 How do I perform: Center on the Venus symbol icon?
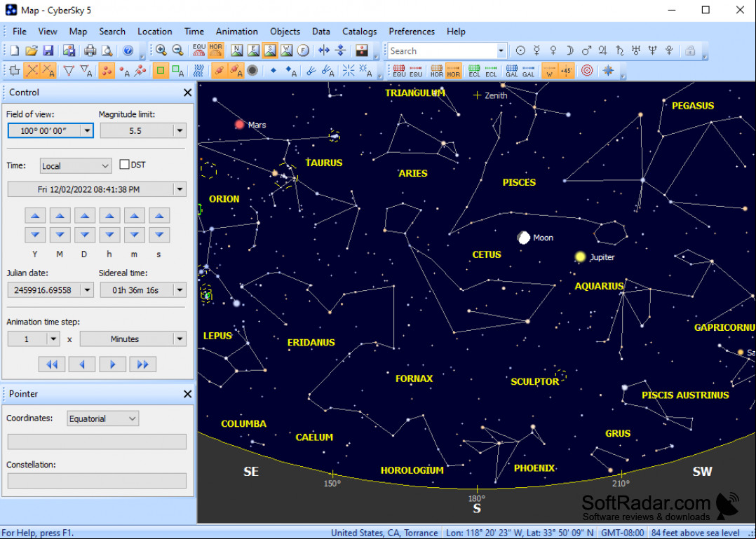coord(553,50)
